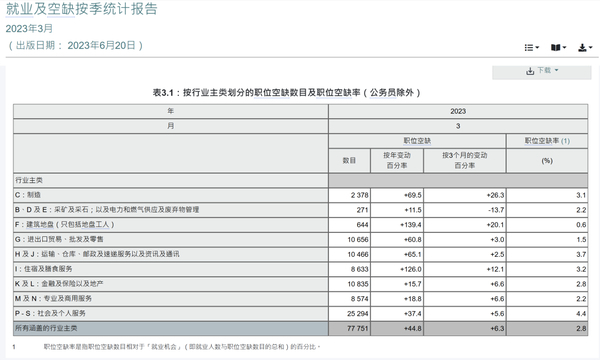This screenshot has width=600, height=360.
Task: Click the total three-month change +6.3
Action: pyautogui.click(x=497, y=329)
